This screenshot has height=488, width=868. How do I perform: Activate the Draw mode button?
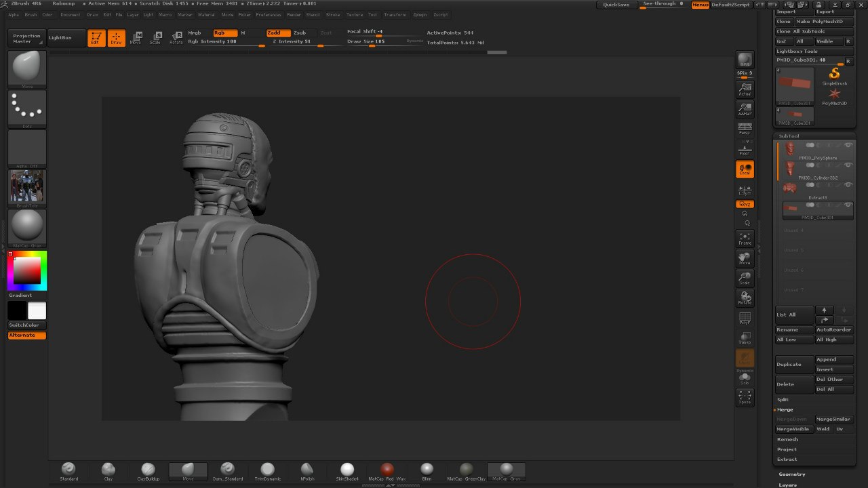click(x=116, y=38)
